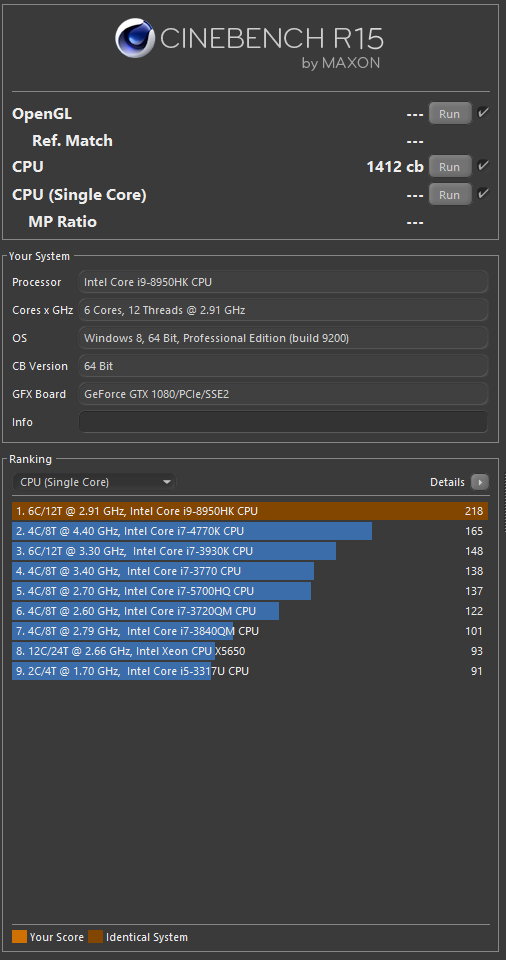Click into the empty Info field
This screenshot has width=506, height=960.
(284, 422)
